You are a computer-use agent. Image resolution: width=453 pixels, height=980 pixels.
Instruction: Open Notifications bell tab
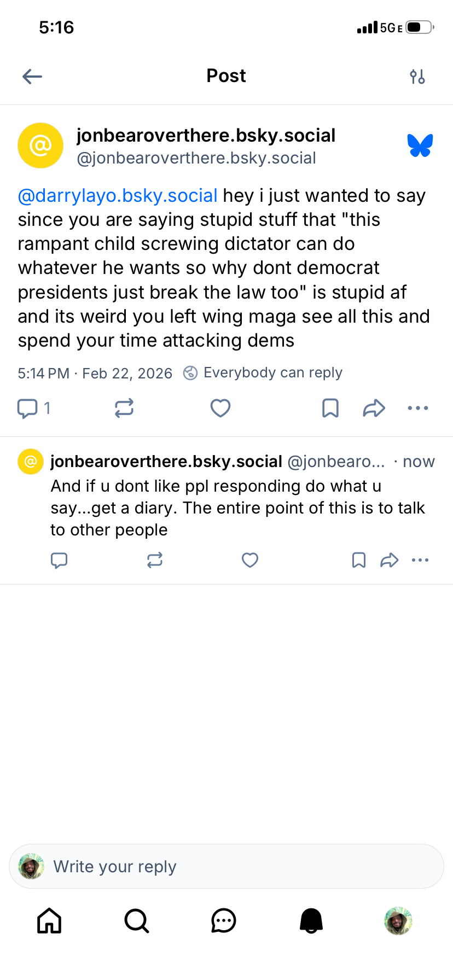pyautogui.click(x=311, y=920)
